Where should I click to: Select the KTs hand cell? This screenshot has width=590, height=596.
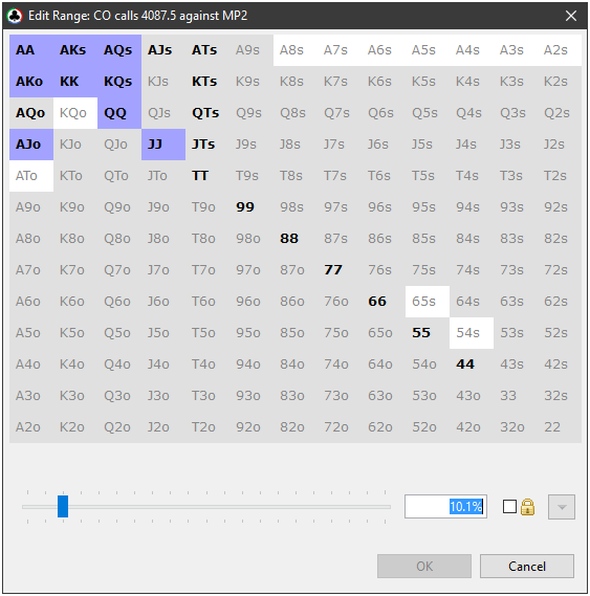coord(208,82)
